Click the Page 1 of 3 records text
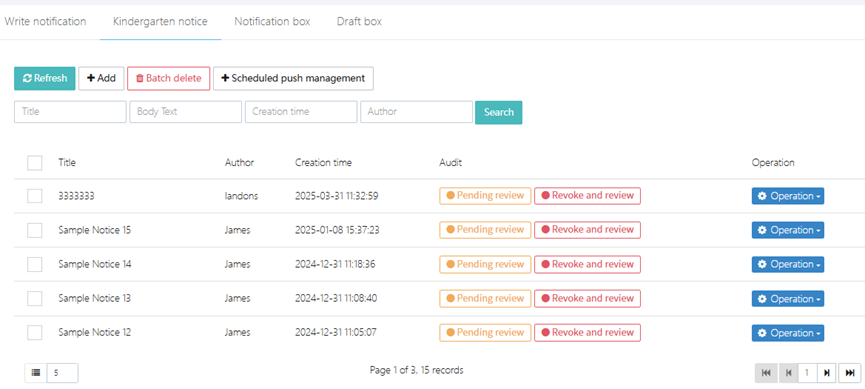Screen dimensions: 865x389 [417, 370]
